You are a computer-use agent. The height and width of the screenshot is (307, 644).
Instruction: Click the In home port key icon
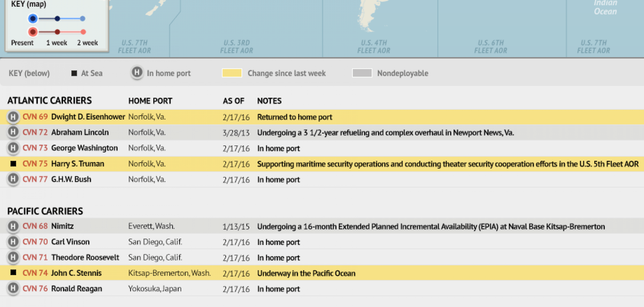click(x=137, y=73)
